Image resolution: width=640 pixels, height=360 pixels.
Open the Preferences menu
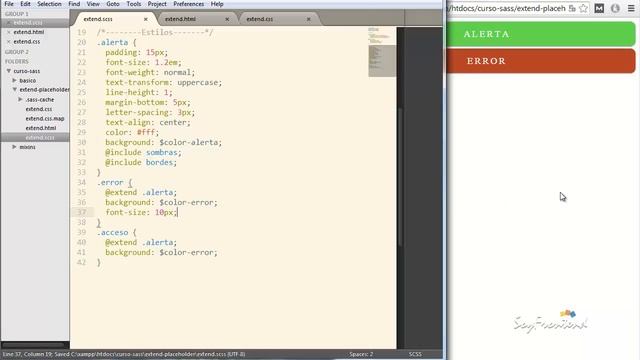coord(189,4)
